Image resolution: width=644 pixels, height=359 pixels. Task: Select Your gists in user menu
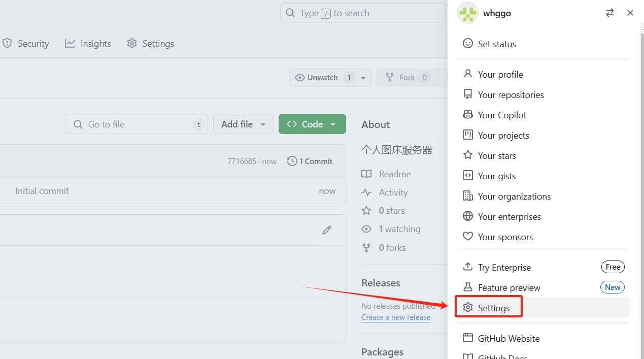(x=496, y=176)
